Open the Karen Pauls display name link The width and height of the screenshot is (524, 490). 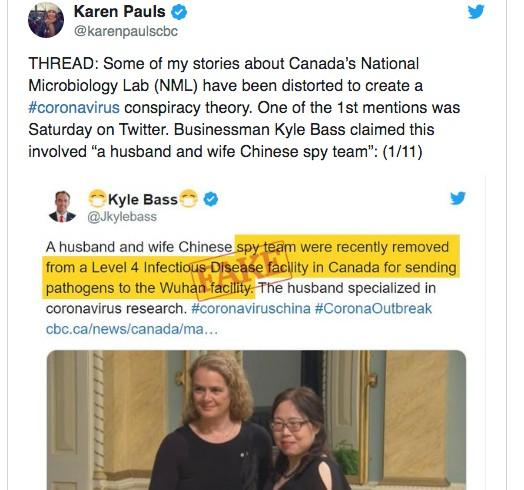point(120,12)
